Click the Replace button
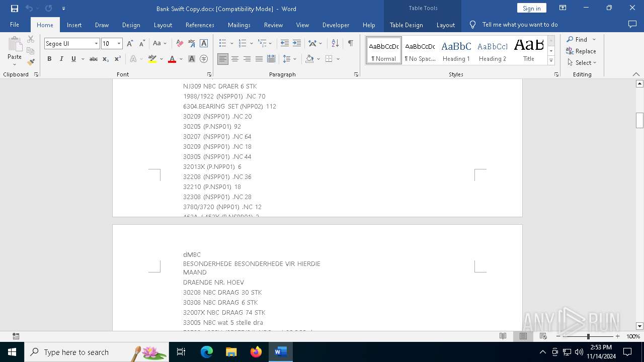Image resolution: width=644 pixels, height=362 pixels. click(x=581, y=51)
